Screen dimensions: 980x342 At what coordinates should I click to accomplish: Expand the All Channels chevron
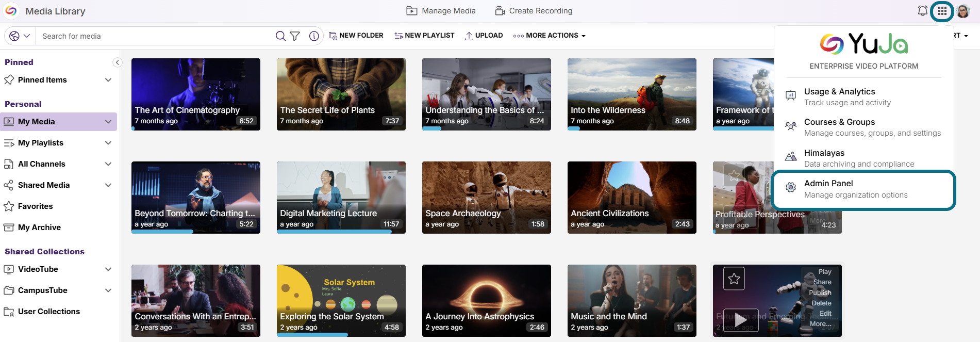(108, 164)
